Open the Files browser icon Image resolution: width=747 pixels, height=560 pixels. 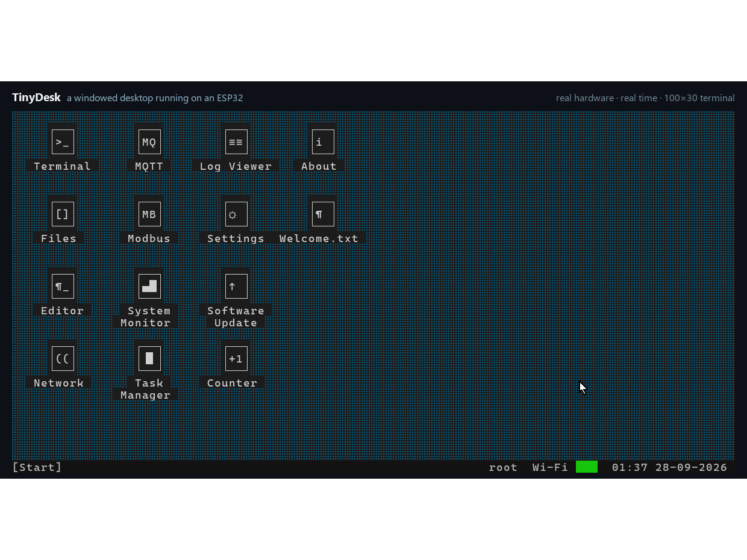(x=63, y=214)
